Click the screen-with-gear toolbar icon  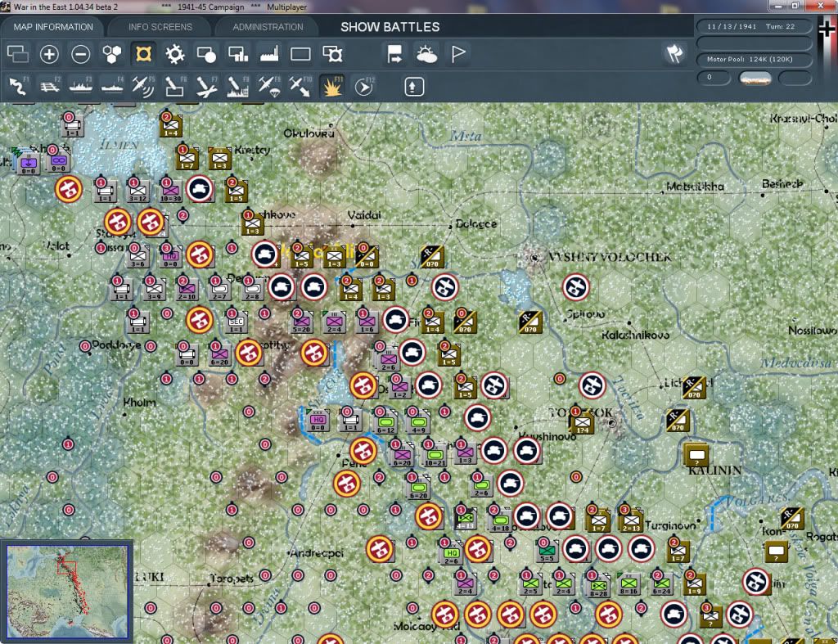click(x=332, y=54)
